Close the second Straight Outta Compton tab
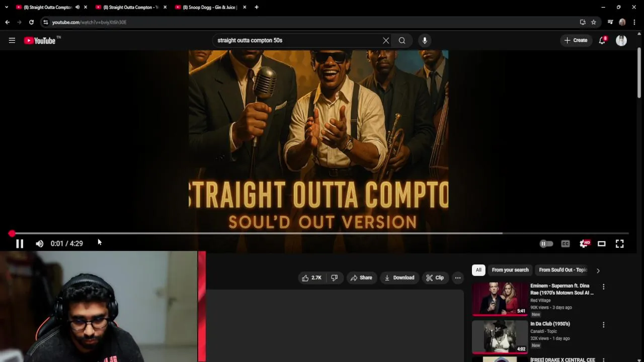The image size is (644, 362). [165, 8]
